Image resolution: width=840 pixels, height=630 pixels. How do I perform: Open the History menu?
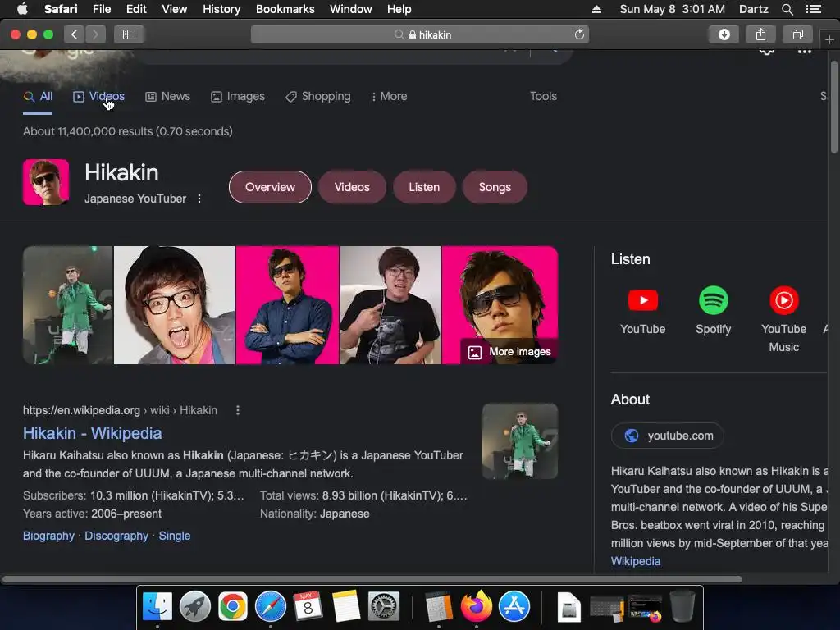[x=221, y=9]
